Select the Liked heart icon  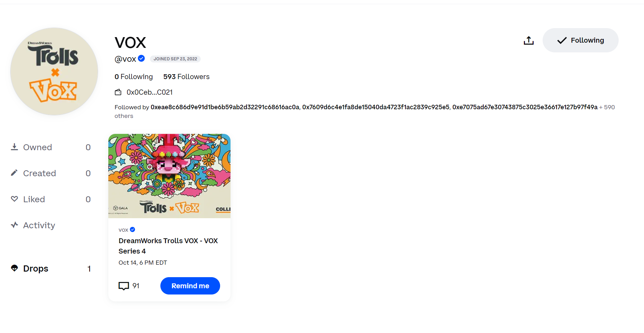[14, 199]
